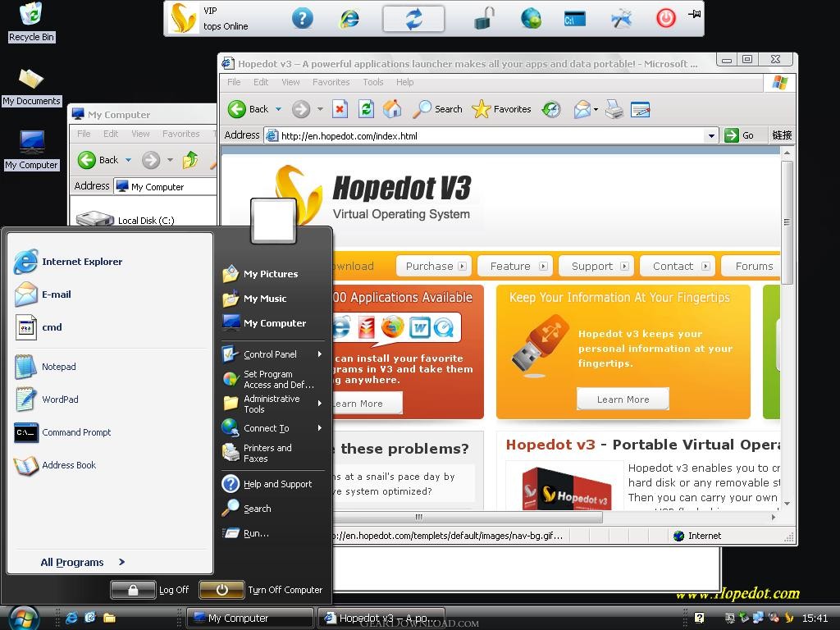840x630 pixels.
Task: Click the Support navigation link
Action: click(x=596, y=267)
